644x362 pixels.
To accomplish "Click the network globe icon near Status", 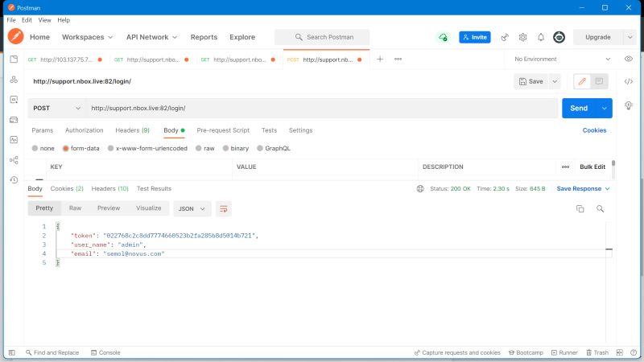I will coord(420,189).
